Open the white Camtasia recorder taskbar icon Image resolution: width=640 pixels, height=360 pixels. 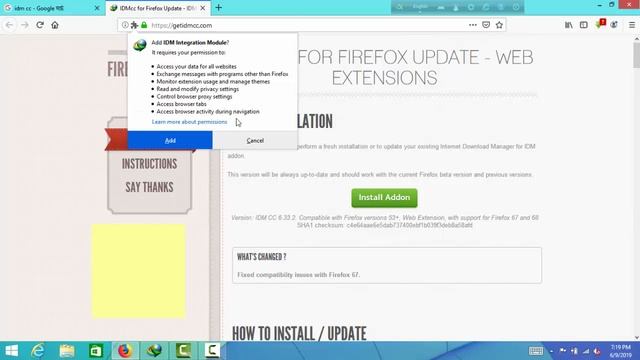212,351
